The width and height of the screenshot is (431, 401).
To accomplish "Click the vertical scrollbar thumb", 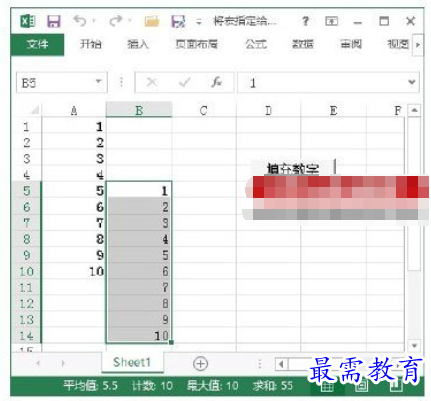I will point(414,193).
